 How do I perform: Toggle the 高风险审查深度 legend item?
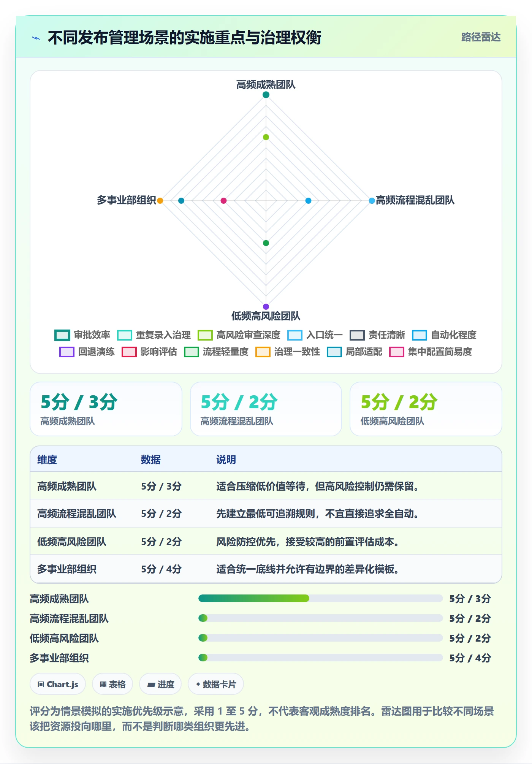click(x=239, y=335)
